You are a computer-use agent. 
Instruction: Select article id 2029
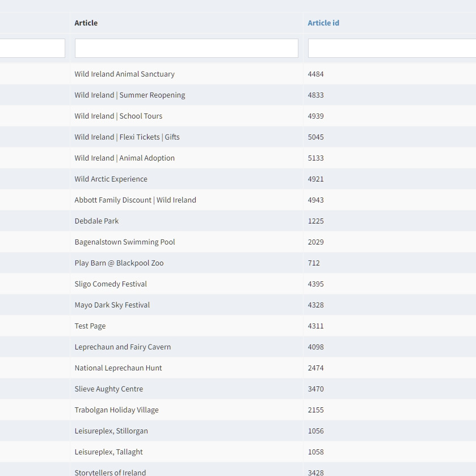(x=315, y=242)
